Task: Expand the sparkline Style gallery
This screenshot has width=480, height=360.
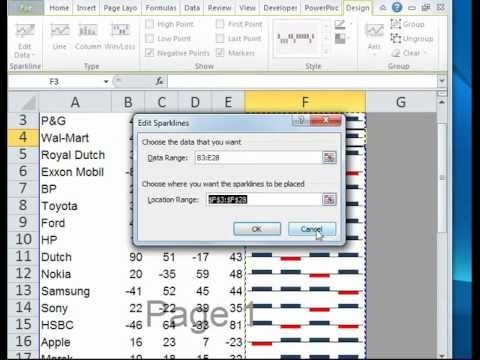Action: [325, 52]
